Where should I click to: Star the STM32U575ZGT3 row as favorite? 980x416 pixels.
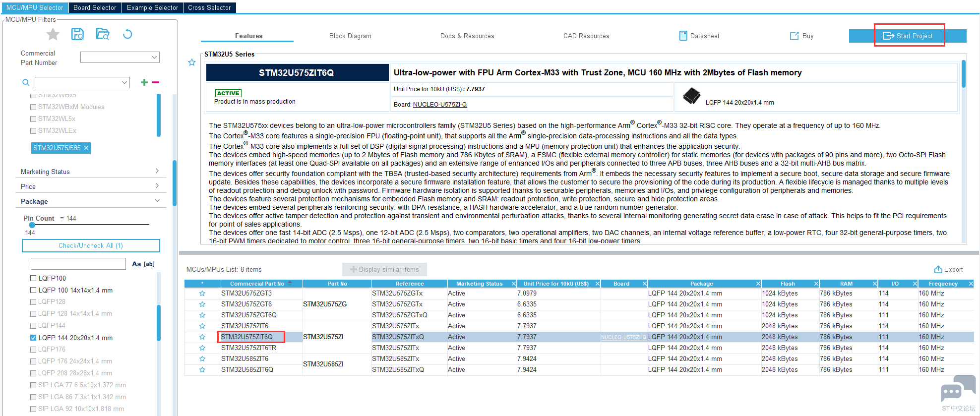[202, 294]
